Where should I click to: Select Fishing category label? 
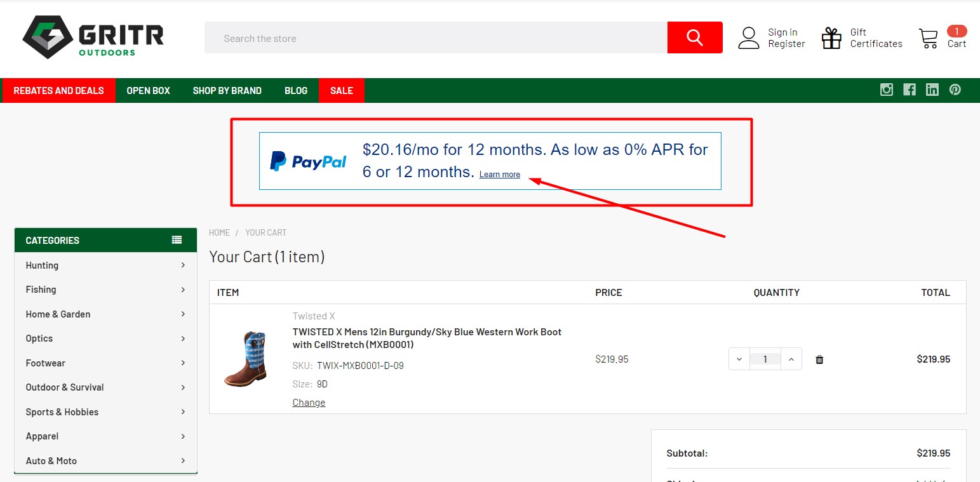tap(41, 290)
